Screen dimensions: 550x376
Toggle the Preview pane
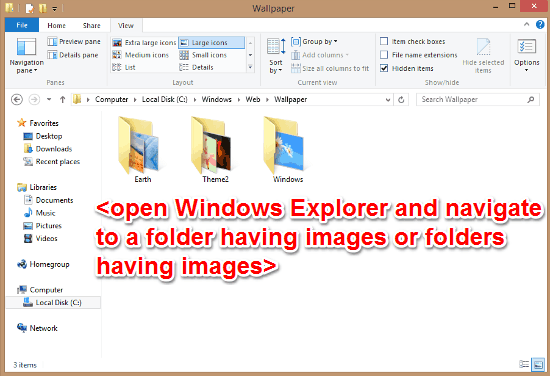click(x=74, y=42)
